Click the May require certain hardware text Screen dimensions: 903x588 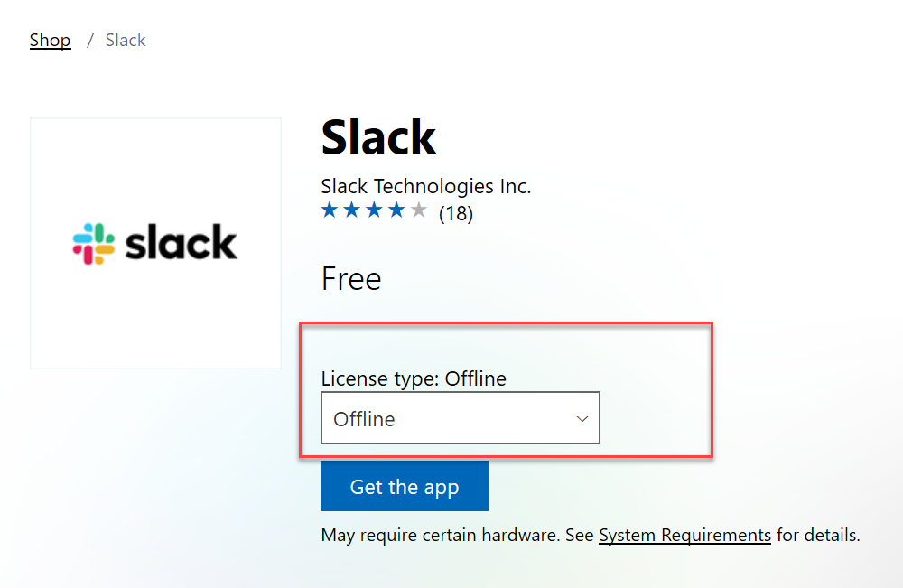[x=440, y=535]
